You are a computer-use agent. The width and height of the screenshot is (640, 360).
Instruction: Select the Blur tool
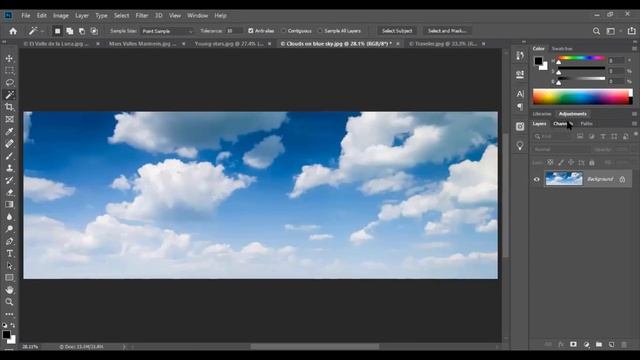[9, 217]
